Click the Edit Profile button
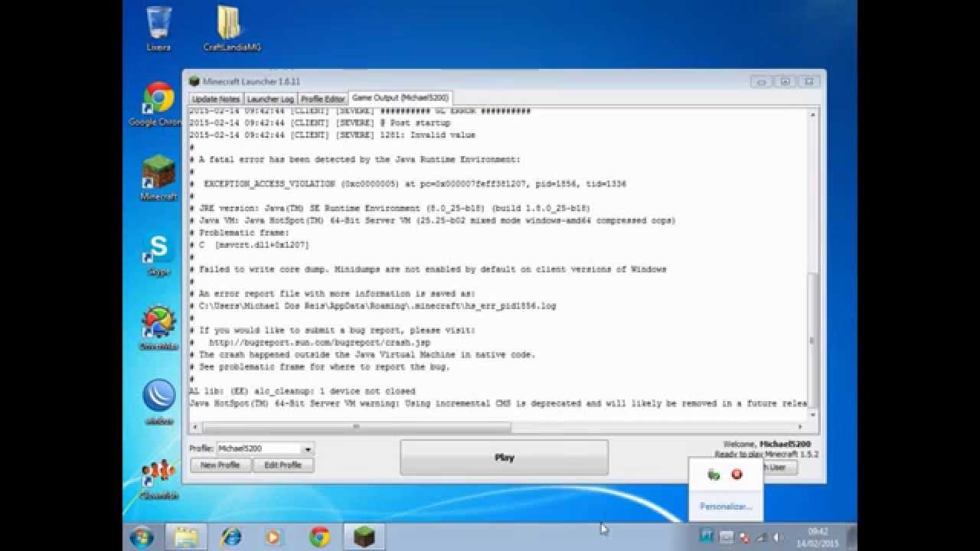This screenshot has width=980, height=551. coord(283,465)
